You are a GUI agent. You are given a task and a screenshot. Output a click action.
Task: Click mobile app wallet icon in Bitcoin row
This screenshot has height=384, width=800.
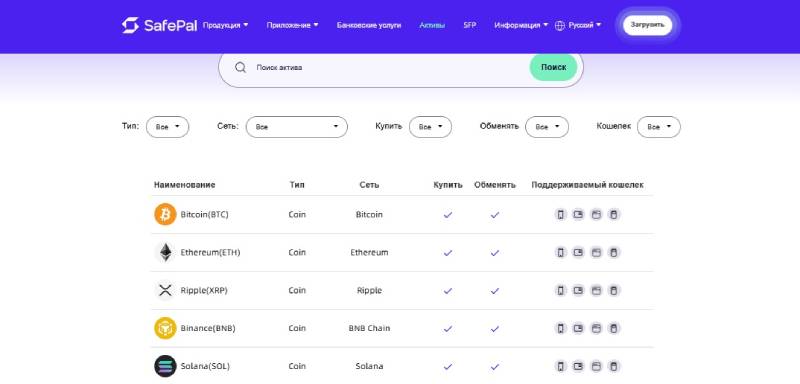tap(561, 215)
